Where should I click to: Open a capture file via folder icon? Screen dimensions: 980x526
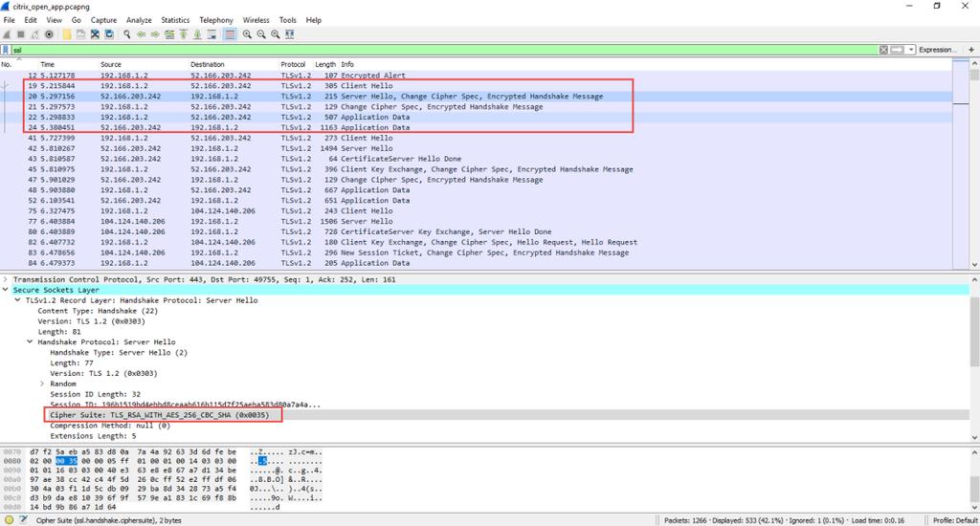coord(66,34)
